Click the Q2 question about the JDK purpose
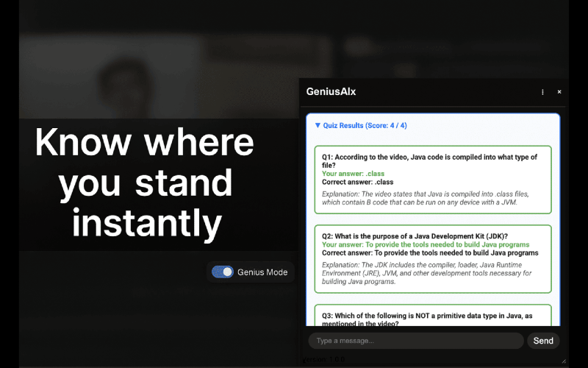This screenshot has width=588, height=368. coord(415,236)
